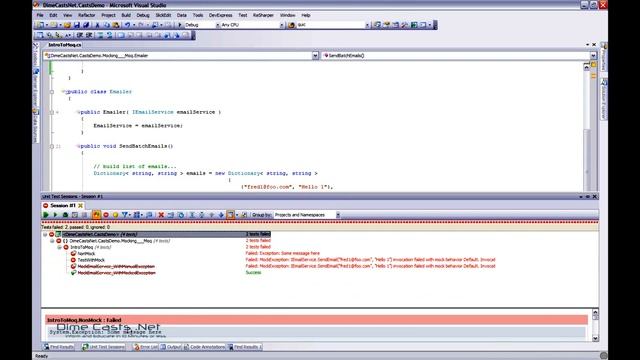Viewport: 640px width, 360px height.
Task: Open the Refactor menu
Action: pos(87,15)
